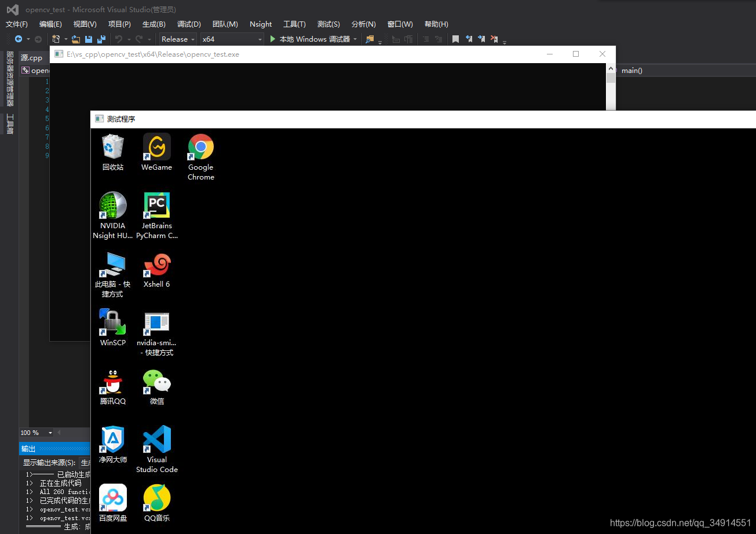Click the 输出 panel header
This screenshot has width=756, height=534.
point(55,449)
